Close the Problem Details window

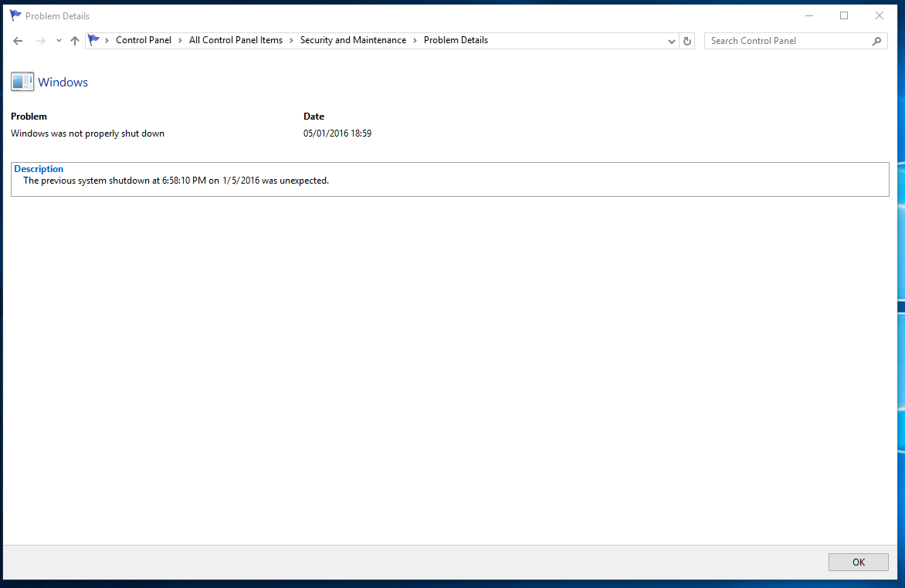[x=879, y=15]
